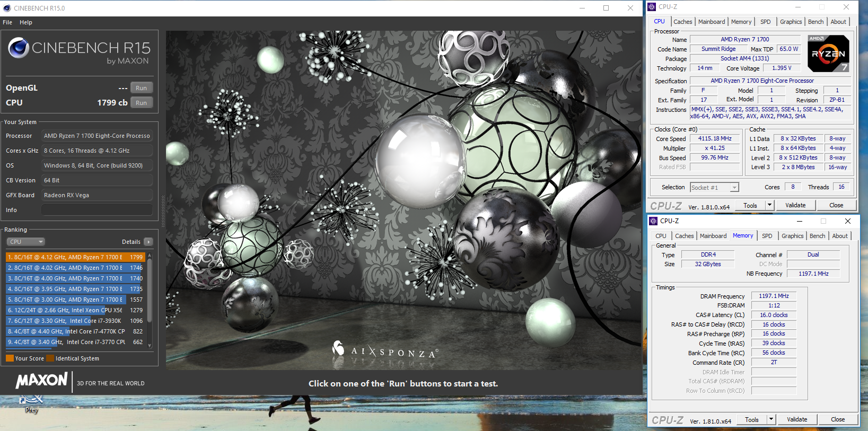This screenshot has height=431, width=868.
Task: Select ranking row 3 with score 1740
Action: [75, 278]
